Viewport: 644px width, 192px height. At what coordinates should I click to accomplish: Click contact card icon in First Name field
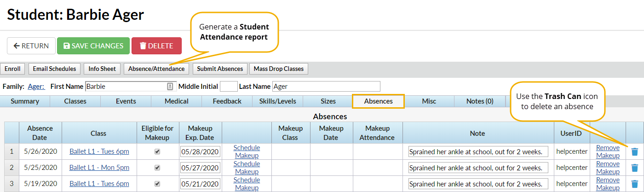pyautogui.click(x=170, y=86)
